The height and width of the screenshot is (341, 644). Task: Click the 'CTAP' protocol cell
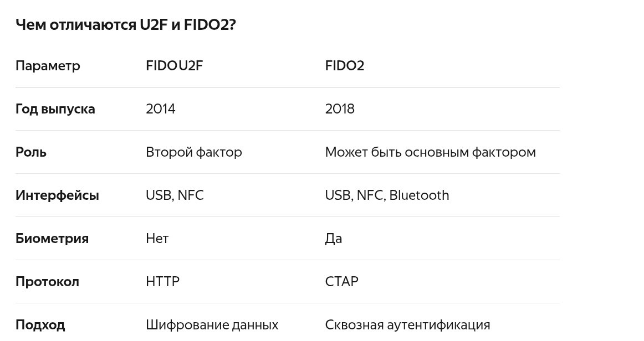coord(342,282)
